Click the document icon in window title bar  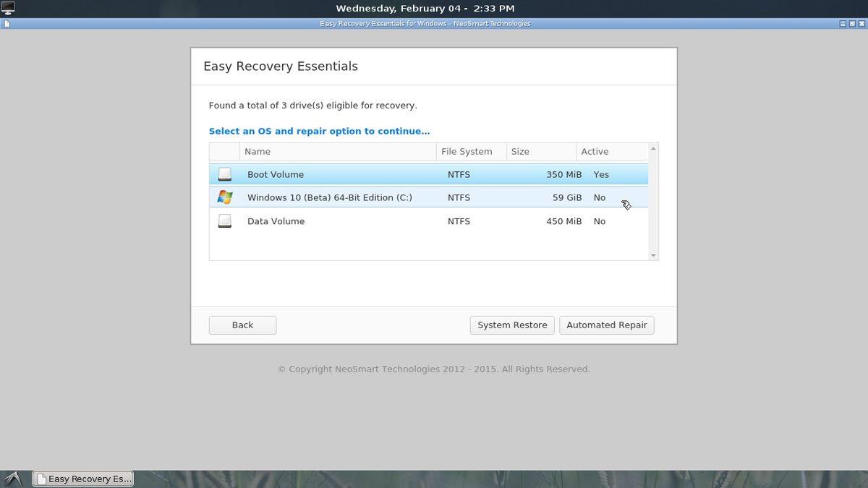tap(6, 24)
